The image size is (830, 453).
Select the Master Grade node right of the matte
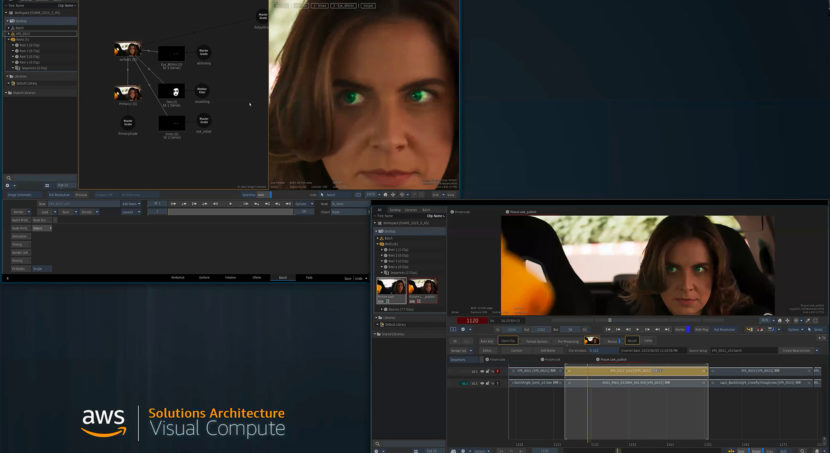(203, 91)
